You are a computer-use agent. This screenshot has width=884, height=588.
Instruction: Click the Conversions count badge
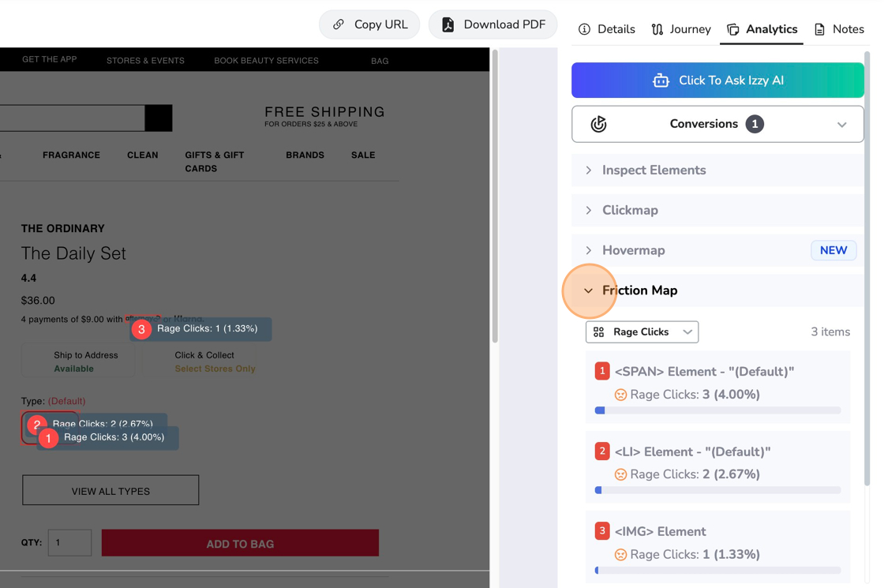[755, 124]
